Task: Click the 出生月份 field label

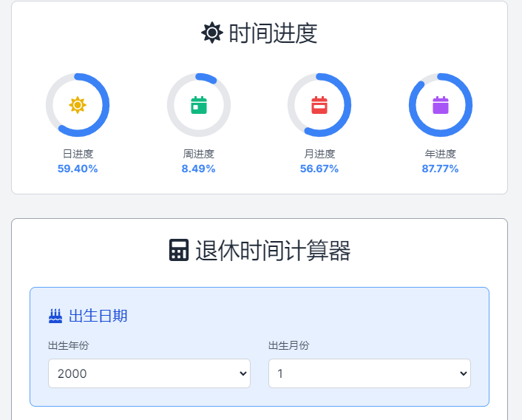Action: [289, 345]
